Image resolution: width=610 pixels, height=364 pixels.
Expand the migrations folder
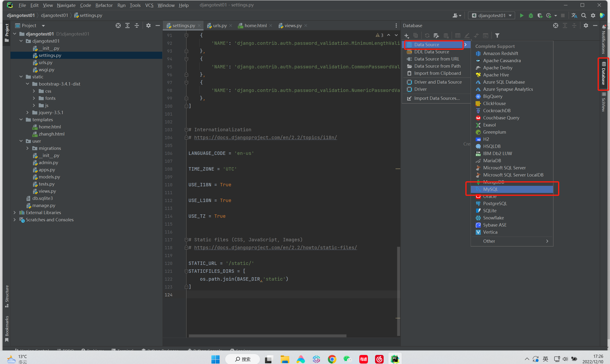click(27, 148)
